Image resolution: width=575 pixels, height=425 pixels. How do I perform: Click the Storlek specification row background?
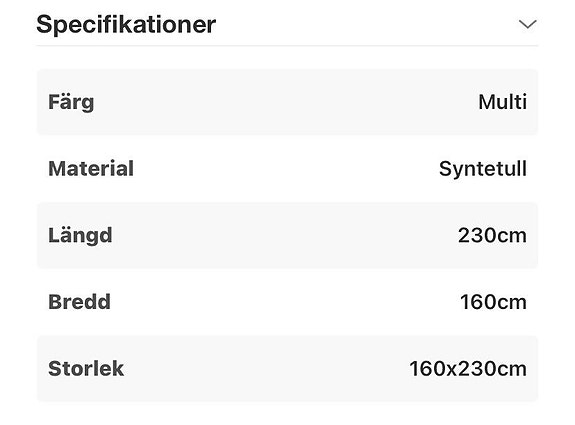coord(288,369)
